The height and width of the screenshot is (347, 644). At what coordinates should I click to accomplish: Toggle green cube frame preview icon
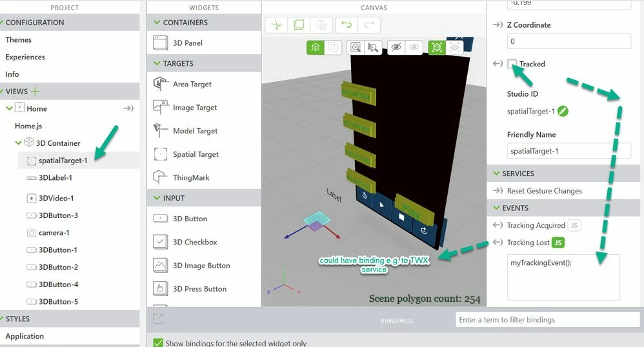click(x=437, y=48)
